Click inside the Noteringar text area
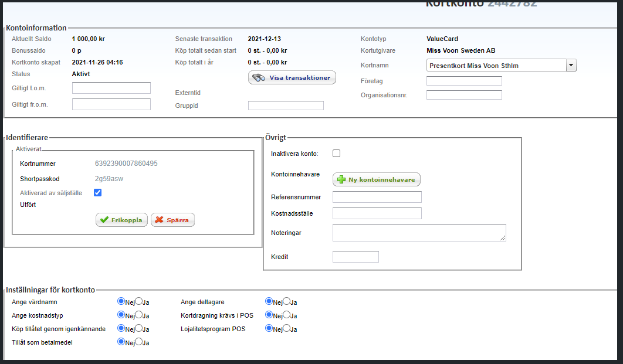 click(419, 233)
